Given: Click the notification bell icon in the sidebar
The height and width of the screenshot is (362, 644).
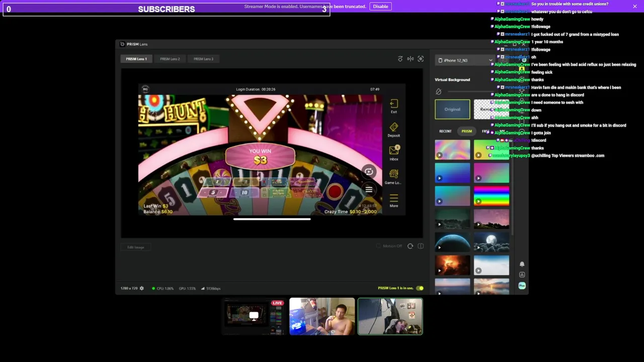Looking at the screenshot, I should click(522, 264).
